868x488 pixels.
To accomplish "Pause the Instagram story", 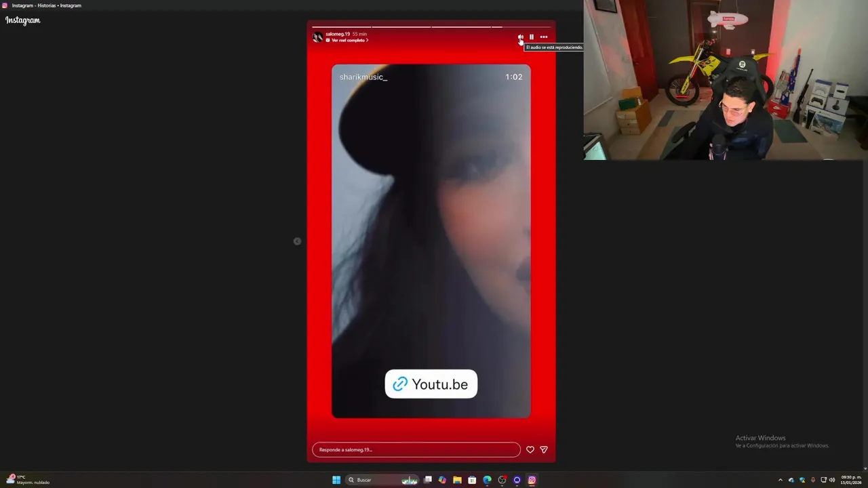I will (532, 37).
